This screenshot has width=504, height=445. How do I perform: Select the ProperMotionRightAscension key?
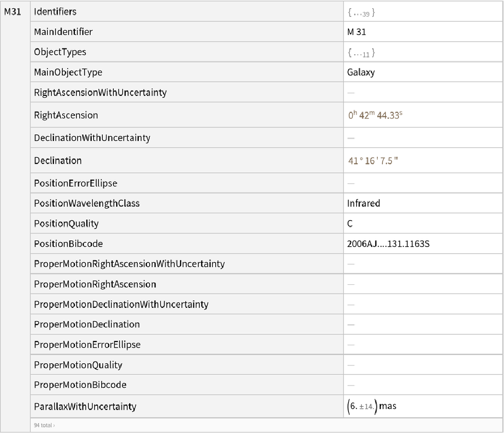[95, 284]
